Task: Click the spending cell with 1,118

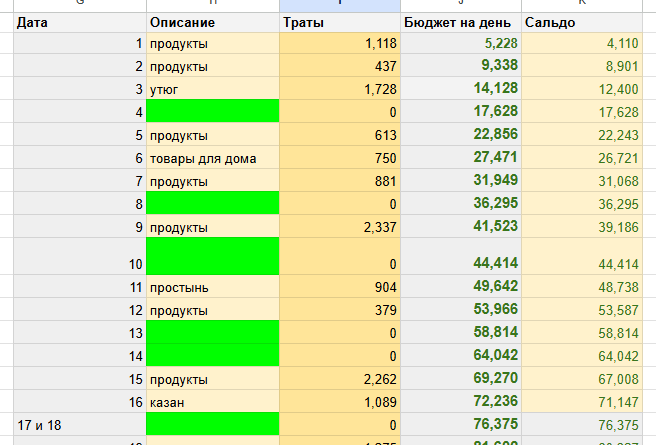Action: [340, 43]
